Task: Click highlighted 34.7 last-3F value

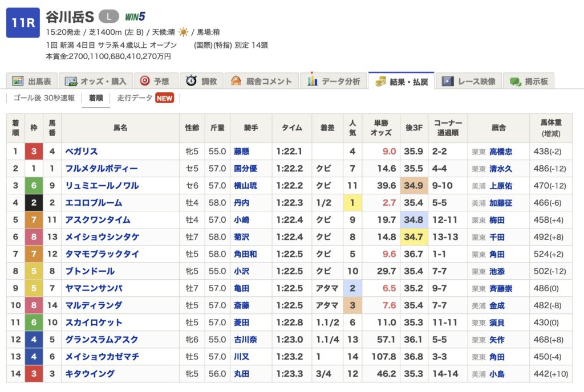Action: 414,237
